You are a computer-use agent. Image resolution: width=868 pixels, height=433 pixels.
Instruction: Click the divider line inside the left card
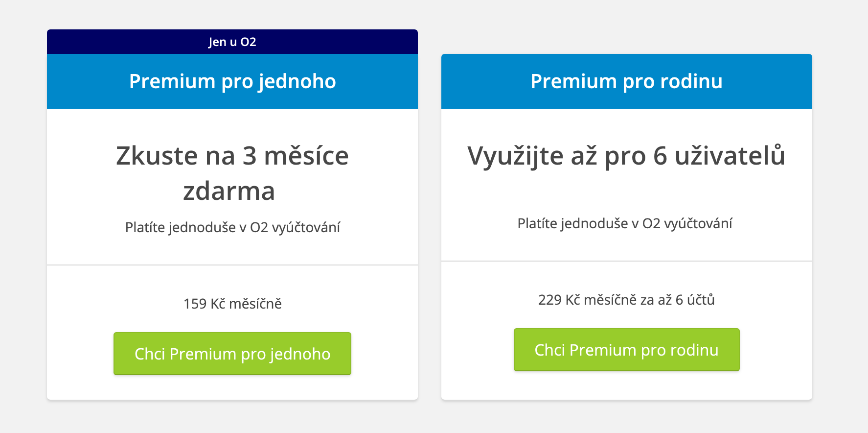[x=232, y=265]
